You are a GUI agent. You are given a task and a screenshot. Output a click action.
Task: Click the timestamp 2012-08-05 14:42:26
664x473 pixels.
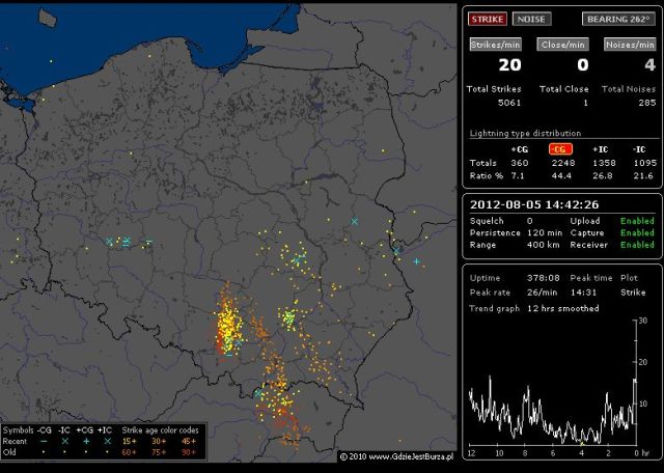tap(534, 205)
